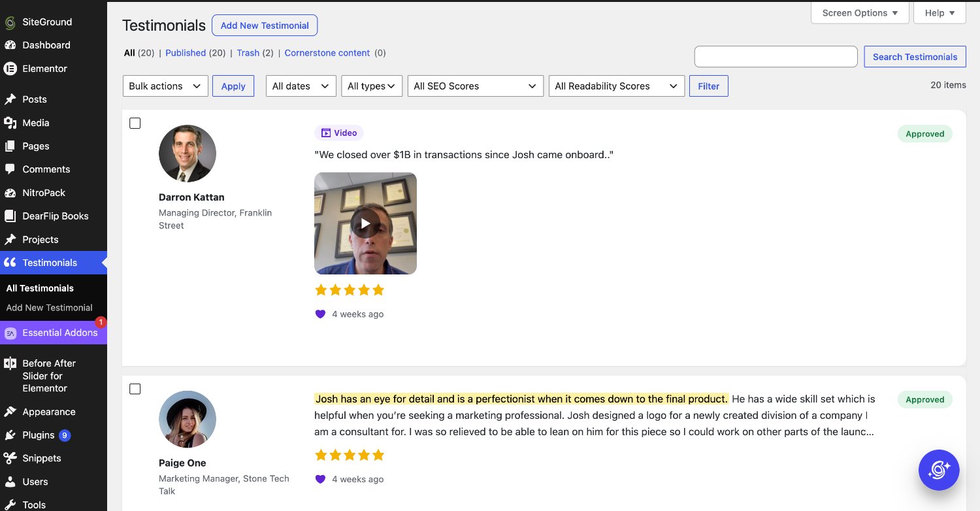Viewport: 980px width, 511px height.
Task: Open the Bulk actions dropdown
Action: [165, 86]
